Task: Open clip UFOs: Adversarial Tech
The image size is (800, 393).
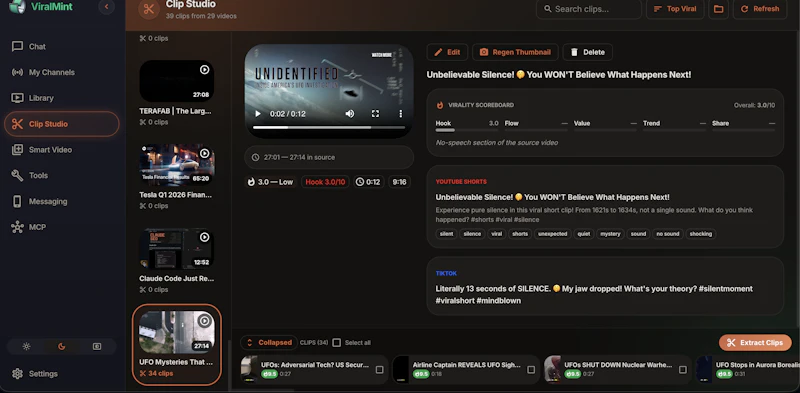Action: (x=314, y=369)
